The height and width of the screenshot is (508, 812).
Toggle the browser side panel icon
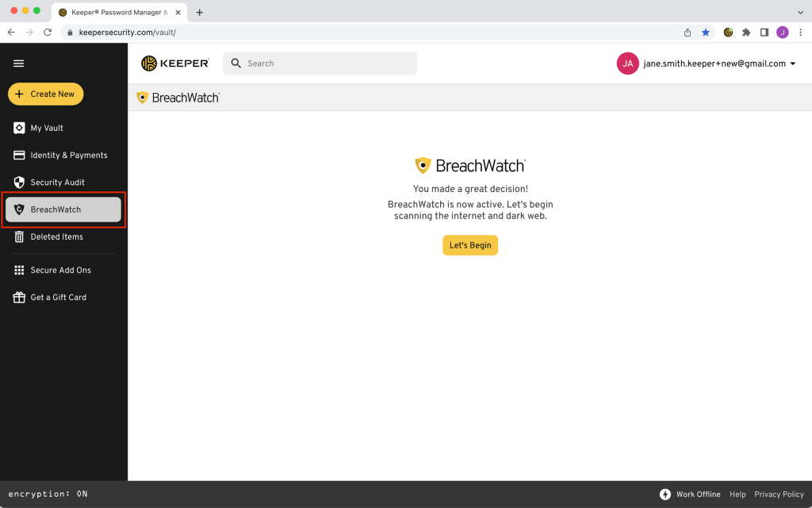click(x=764, y=32)
